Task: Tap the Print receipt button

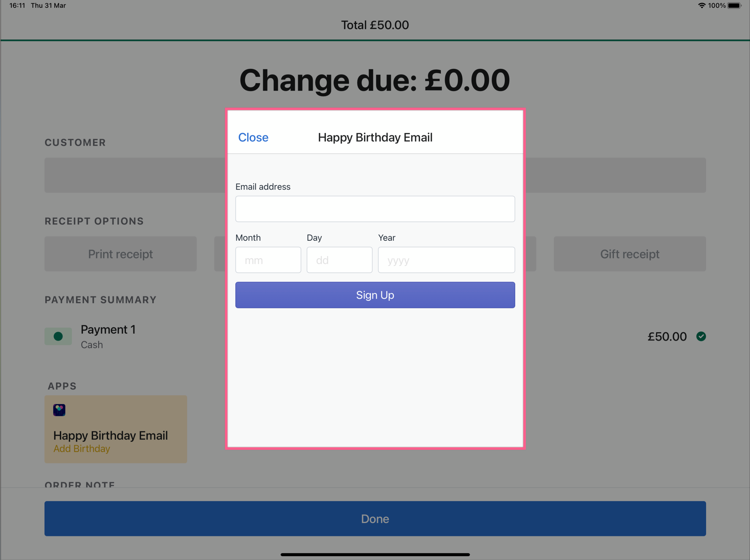Action: pyautogui.click(x=120, y=254)
